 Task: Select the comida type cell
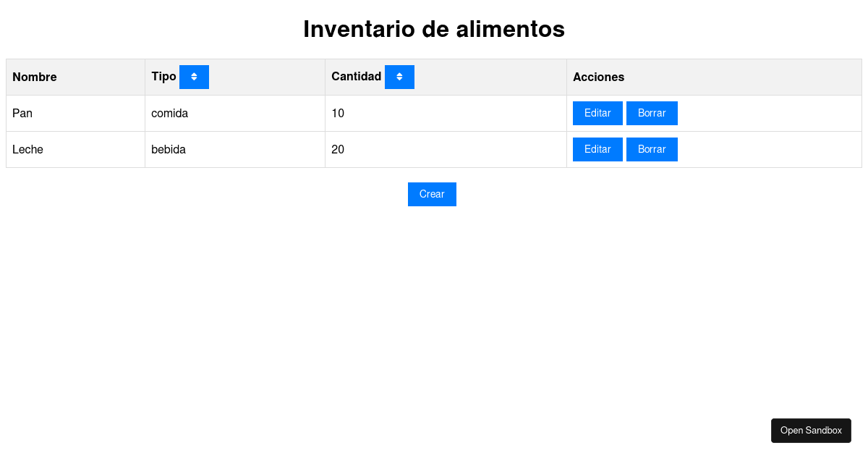tap(235, 114)
